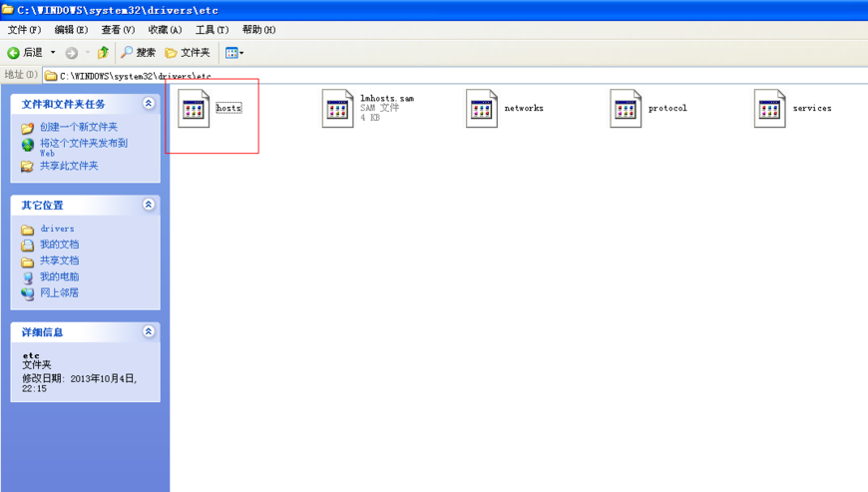Image resolution: width=868 pixels, height=492 pixels.
Task: Click the folder icon in address bar
Action: click(51, 75)
